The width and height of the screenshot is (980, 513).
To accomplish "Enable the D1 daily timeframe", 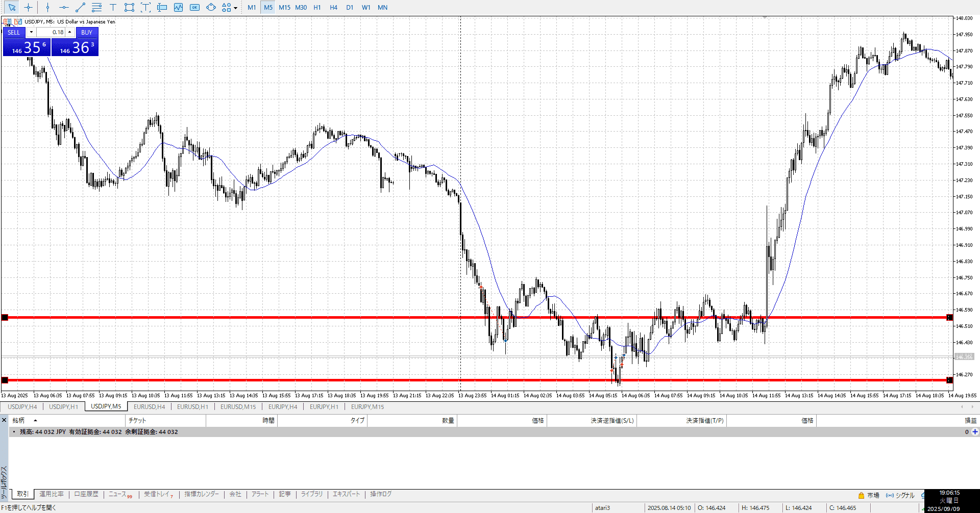I will 350,8.
